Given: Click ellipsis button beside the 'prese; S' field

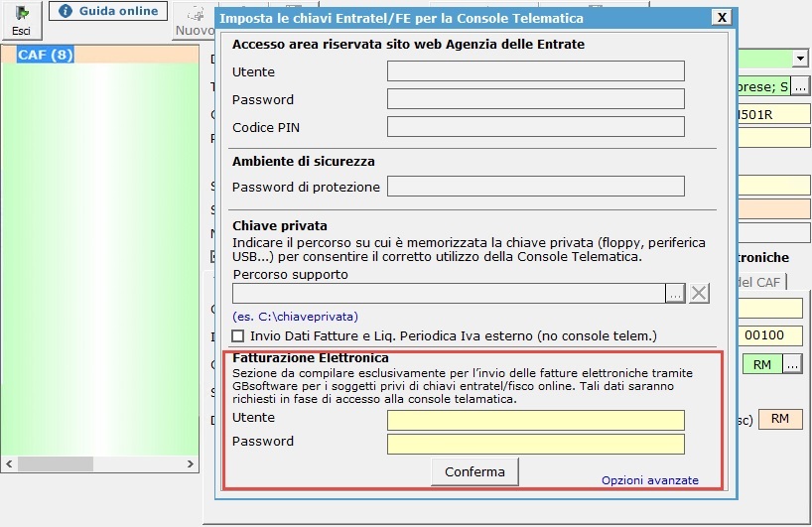Looking at the screenshot, I should click(x=800, y=86).
